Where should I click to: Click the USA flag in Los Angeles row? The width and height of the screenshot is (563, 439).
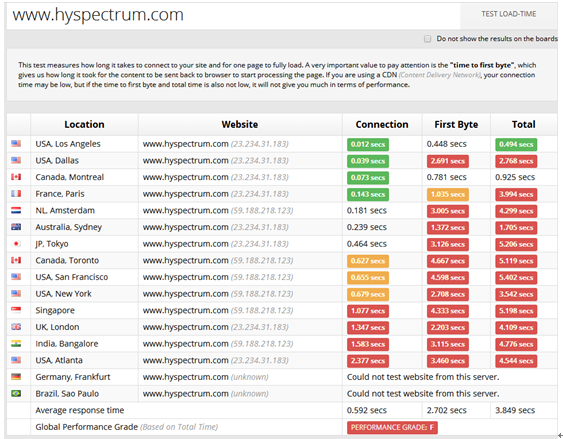click(16, 144)
